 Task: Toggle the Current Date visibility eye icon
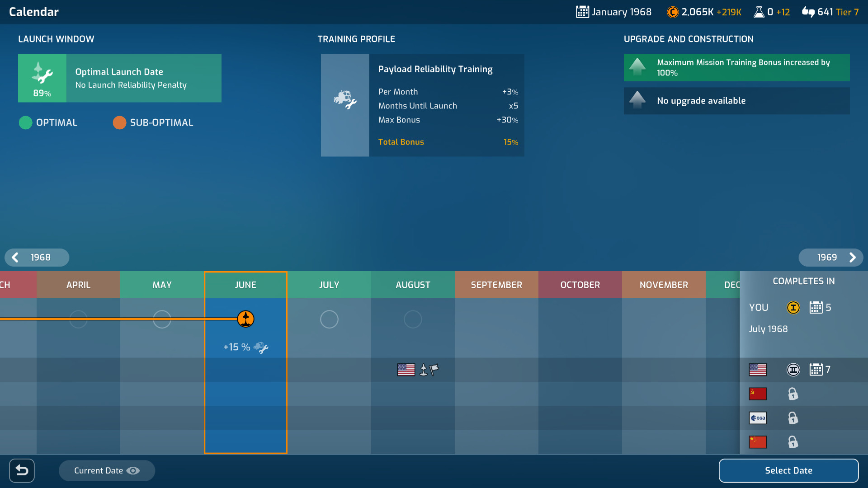pos(132,471)
